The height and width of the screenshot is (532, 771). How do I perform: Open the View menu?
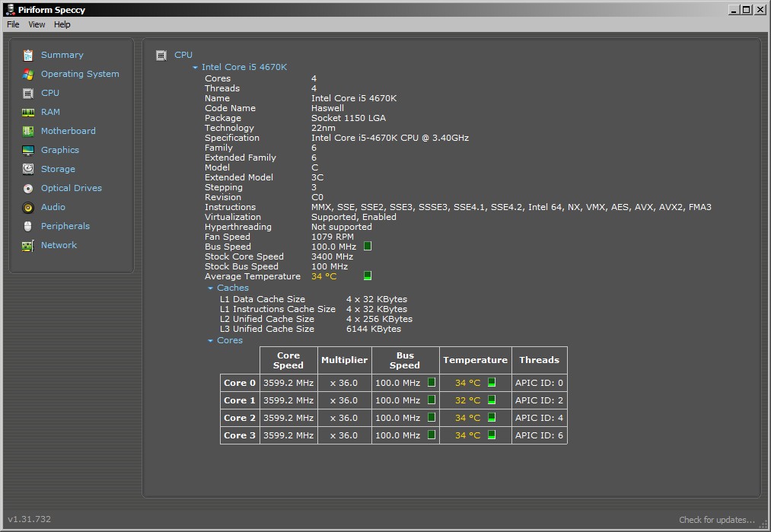point(37,24)
